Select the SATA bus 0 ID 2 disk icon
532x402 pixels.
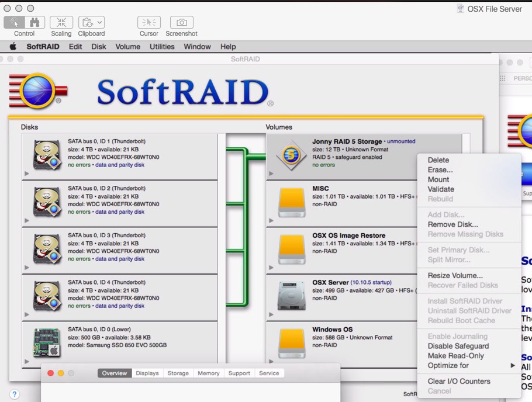pyautogui.click(x=47, y=203)
